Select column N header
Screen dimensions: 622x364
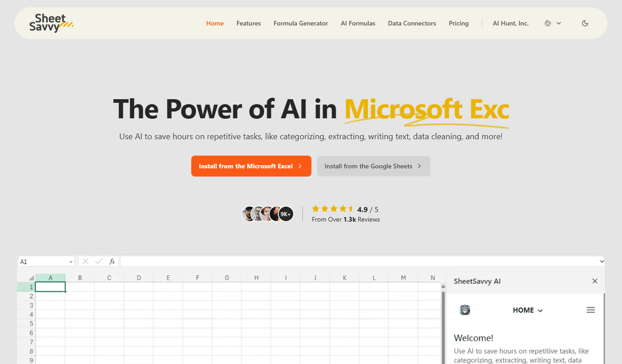click(x=433, y=278)
